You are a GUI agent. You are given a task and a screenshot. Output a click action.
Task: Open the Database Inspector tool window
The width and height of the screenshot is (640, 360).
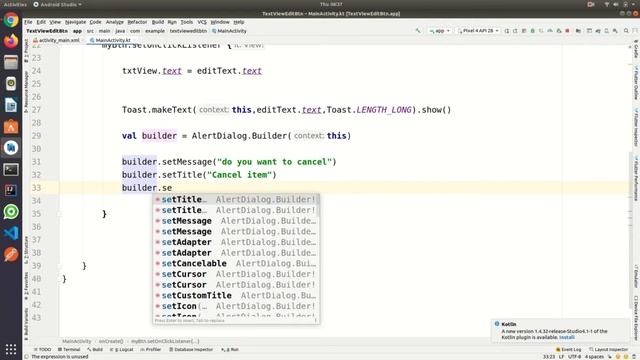pos(191,350)
